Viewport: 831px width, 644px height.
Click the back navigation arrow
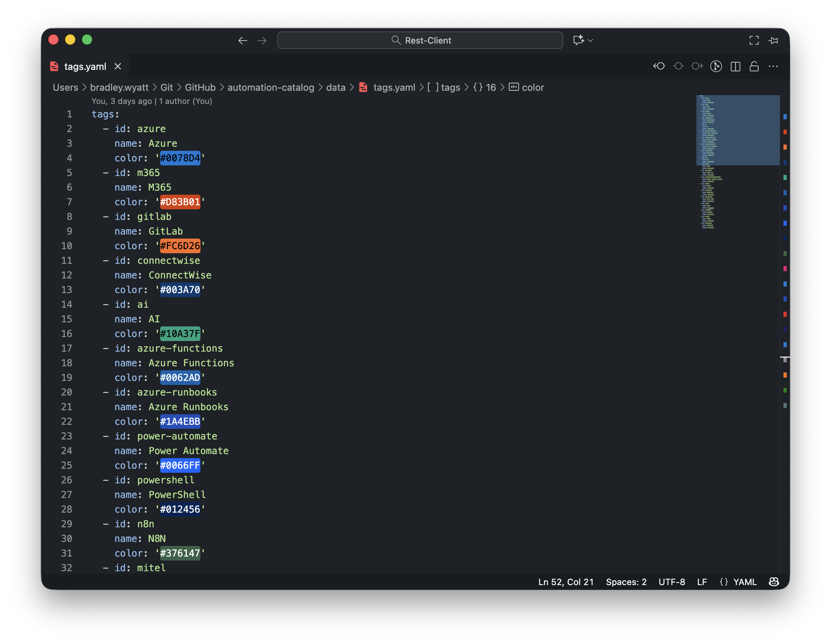click(x=243, y=40)
